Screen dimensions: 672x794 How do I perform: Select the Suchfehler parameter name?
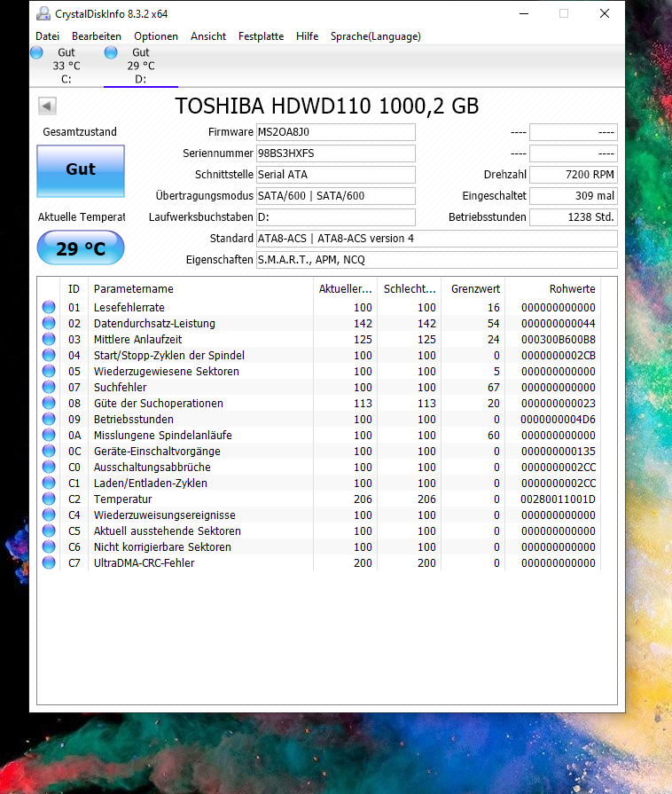pyautogui.click(x=120, y=388)
